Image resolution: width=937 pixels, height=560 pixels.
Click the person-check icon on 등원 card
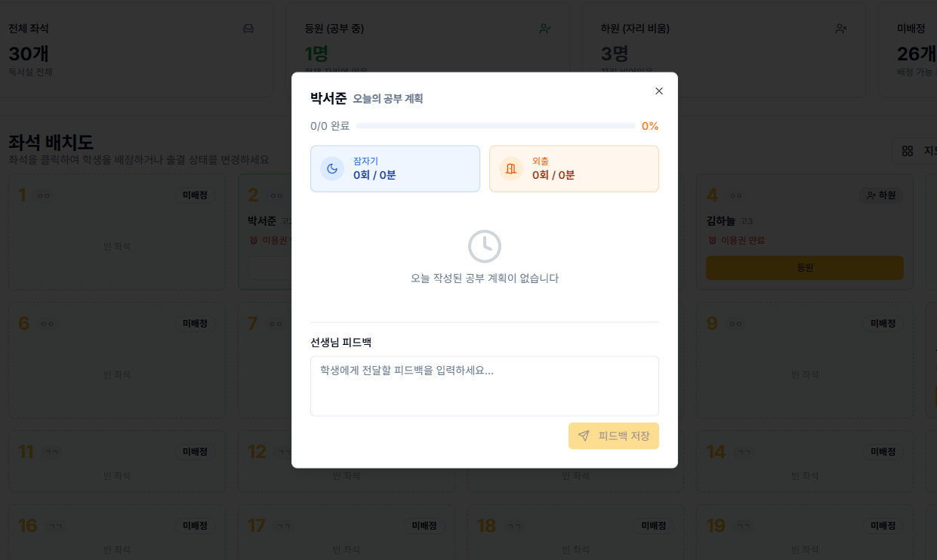(x=545, y=27)
